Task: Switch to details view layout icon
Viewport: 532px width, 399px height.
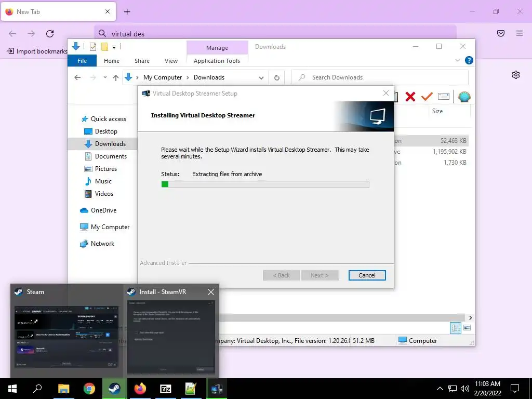Action: pos(456,328)
